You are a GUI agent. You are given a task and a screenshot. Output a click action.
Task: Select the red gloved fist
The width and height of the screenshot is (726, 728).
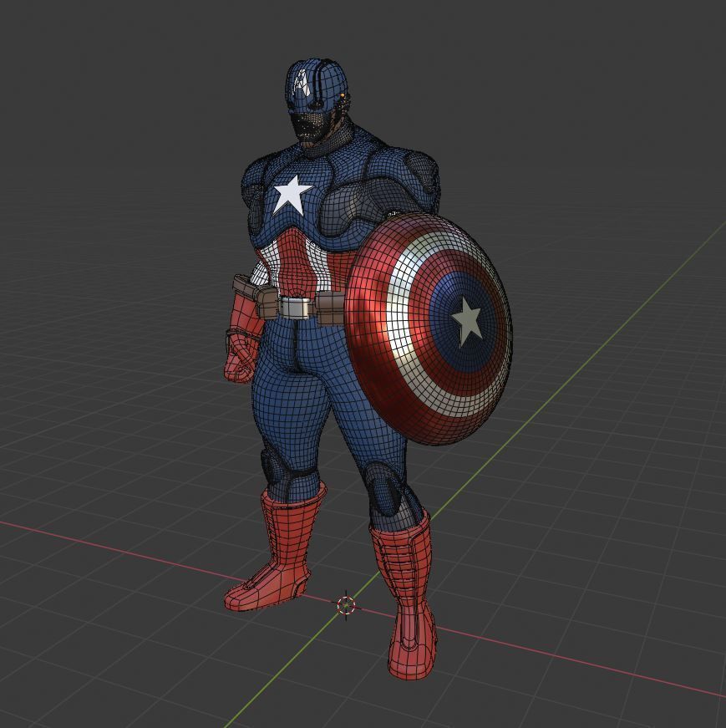[240, 358]
